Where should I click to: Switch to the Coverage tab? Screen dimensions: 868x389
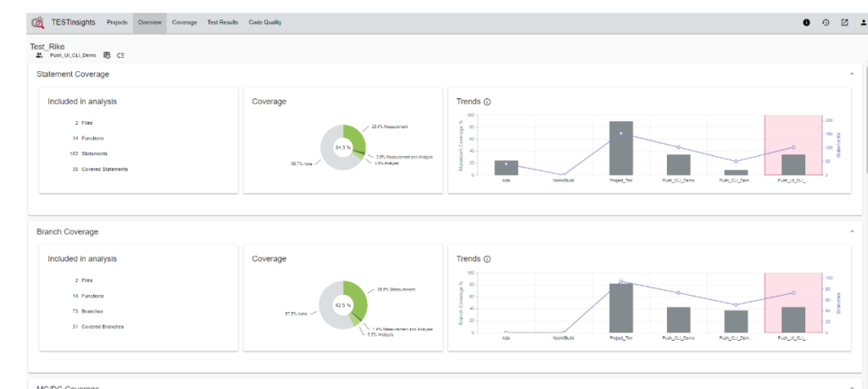pos(184,23)
